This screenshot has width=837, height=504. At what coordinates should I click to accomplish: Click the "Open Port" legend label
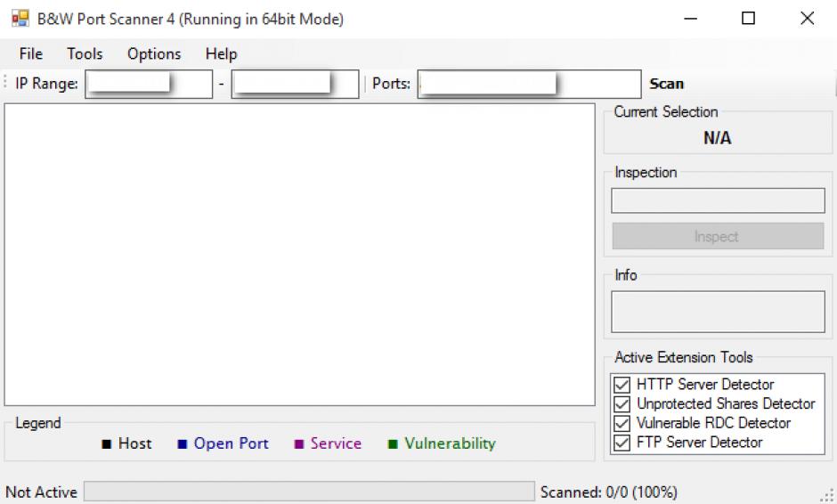[231, 443]
